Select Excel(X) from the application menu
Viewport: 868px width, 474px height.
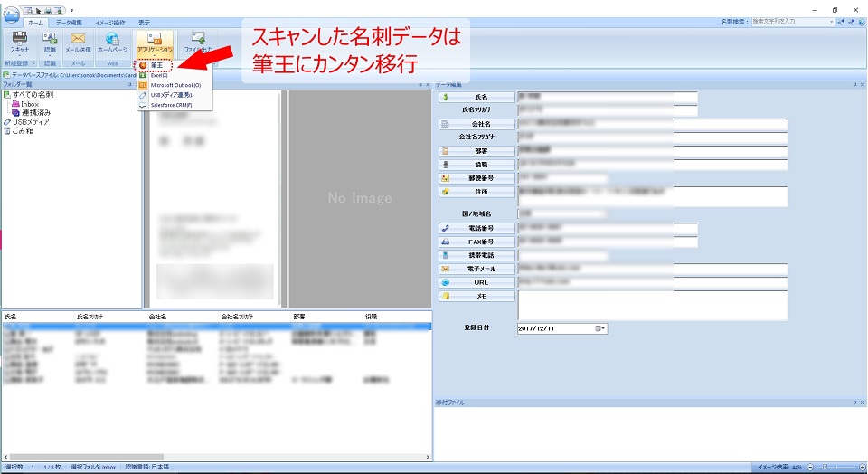click(x=175, y=75)
